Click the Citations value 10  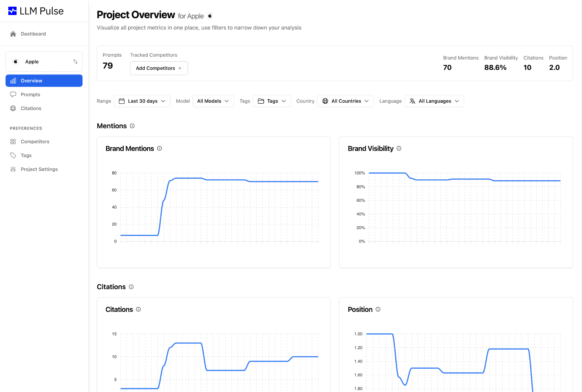point(527,67)
